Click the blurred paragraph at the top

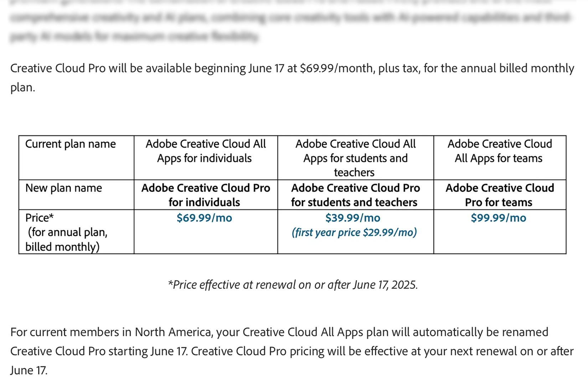click(x=285, y=18)
